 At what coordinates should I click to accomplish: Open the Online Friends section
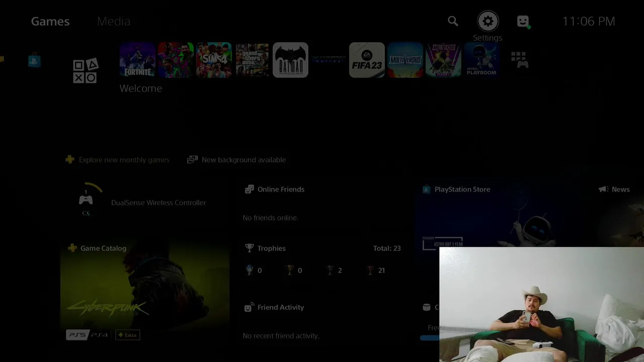pos(281,189)
